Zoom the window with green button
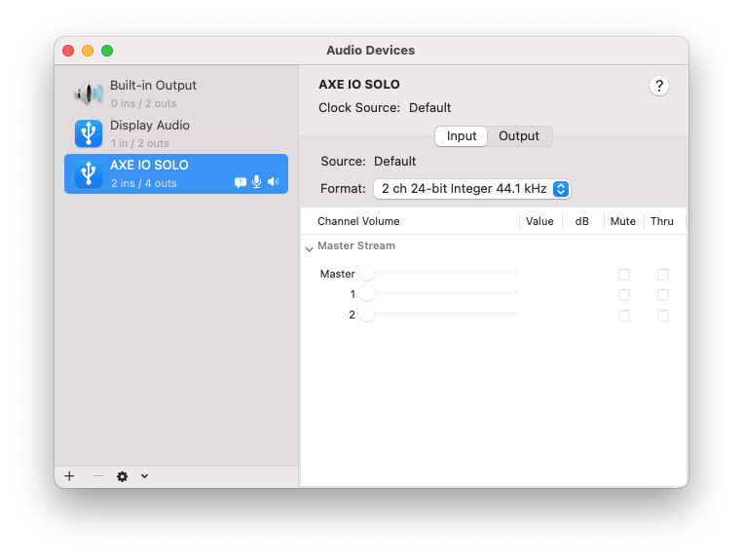 click(107, 51)
